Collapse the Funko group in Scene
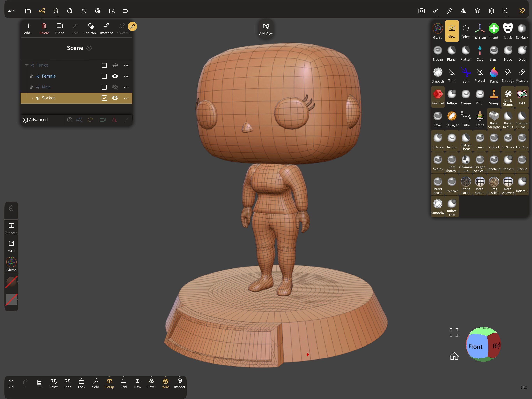 tap(26, 65)
